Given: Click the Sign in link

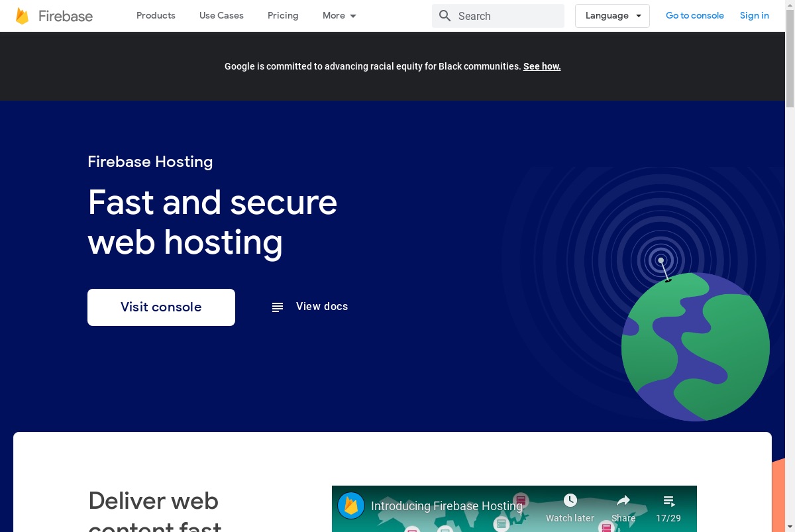Looking at the screenshot, I should point(755,15).
